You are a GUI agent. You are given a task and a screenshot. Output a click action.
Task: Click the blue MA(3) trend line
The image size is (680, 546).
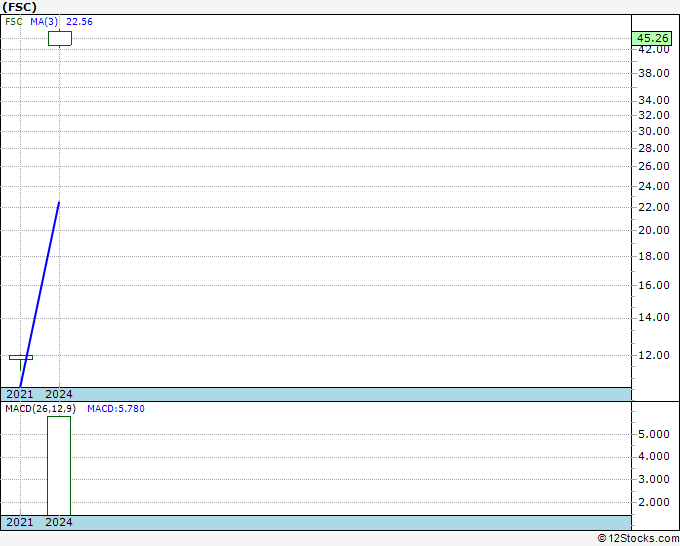click(x=40, y=294)
